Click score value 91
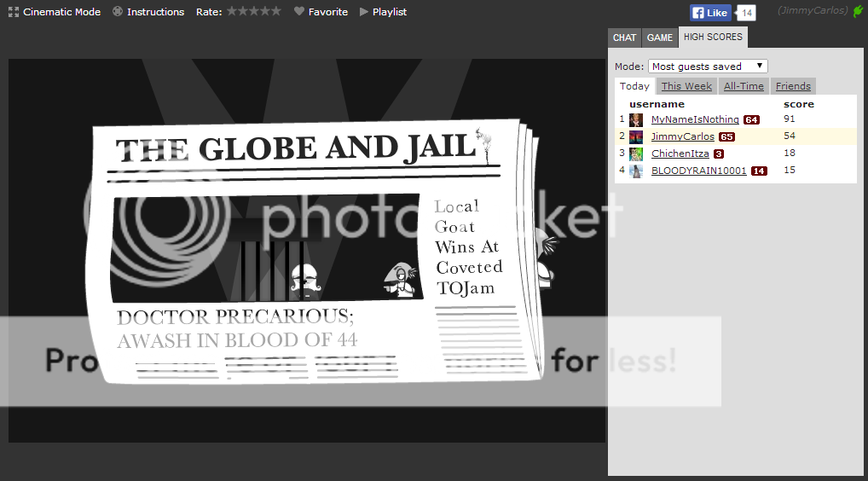This screenshot has width=868, height=481. point(790,119)
